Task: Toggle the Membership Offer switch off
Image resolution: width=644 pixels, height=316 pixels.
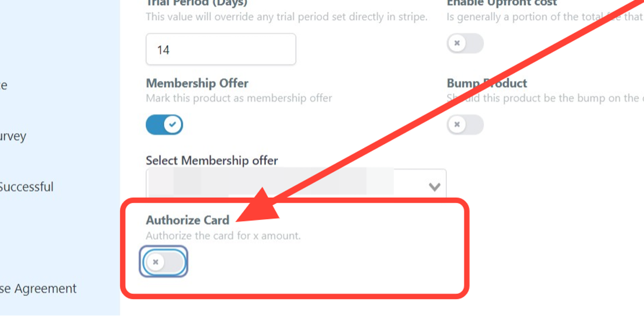Action: [164, 124]
